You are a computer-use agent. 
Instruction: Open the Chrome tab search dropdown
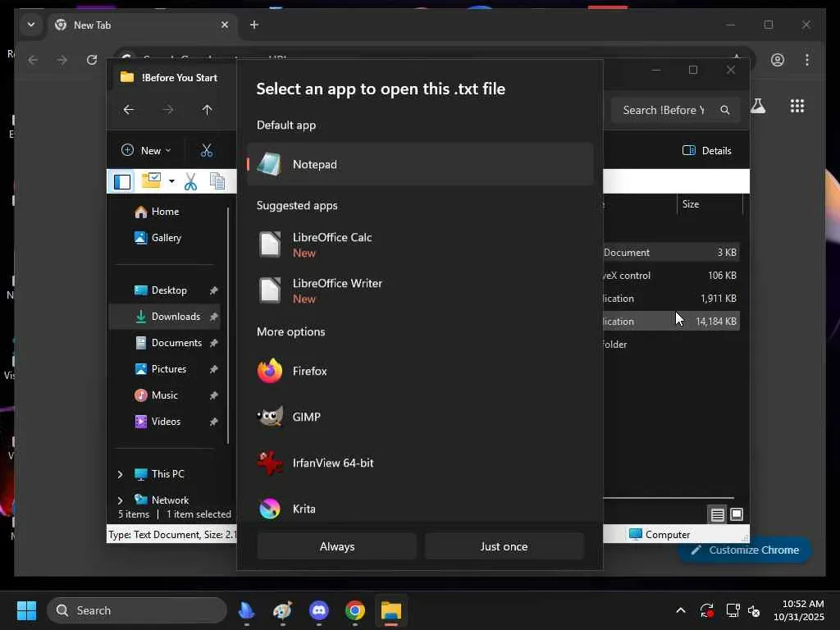[x=31, y=25]
